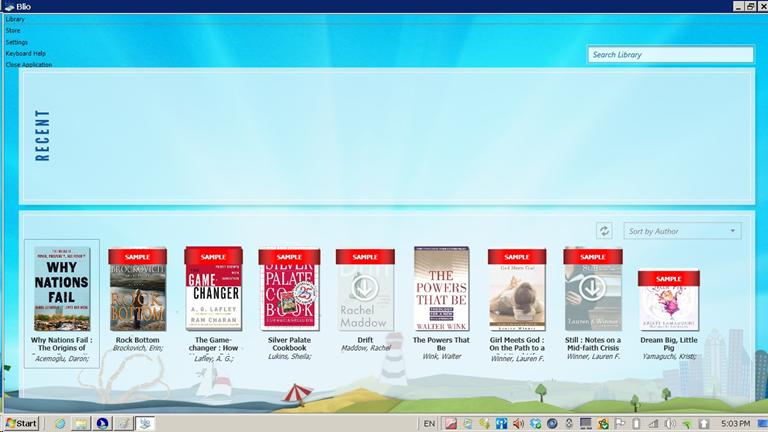The image size is (768, 432).
Task: Click author name 'Maddow, Rachel'
Action: pos(365,348)
